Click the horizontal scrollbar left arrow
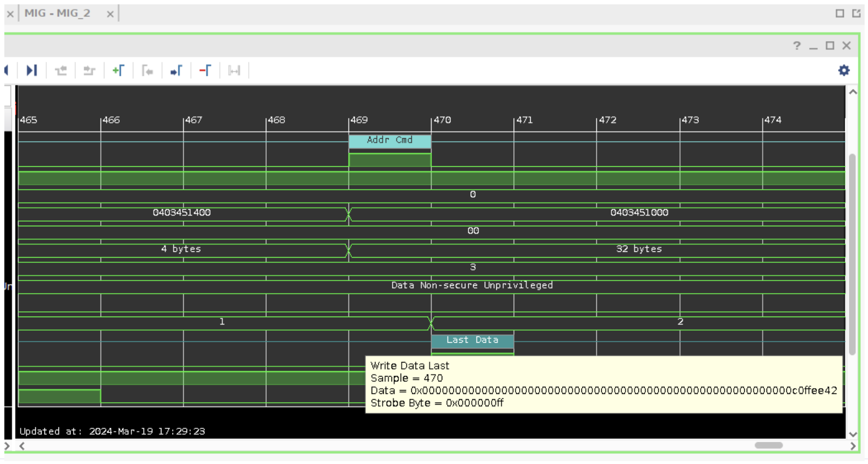Image resolution: width=868 pixels, height=464 pixels. point(22,446)
